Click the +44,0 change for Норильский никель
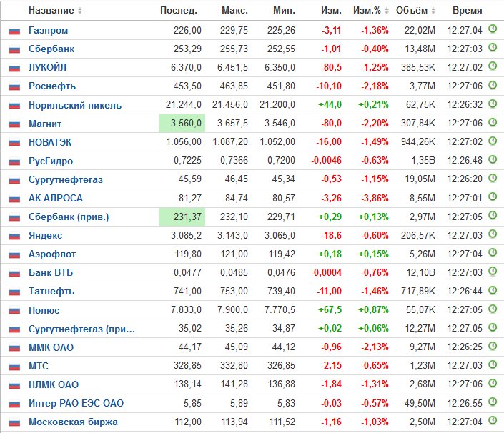This screenshot has height=433, width=504. pyautogui.click(x=330, y=105)
